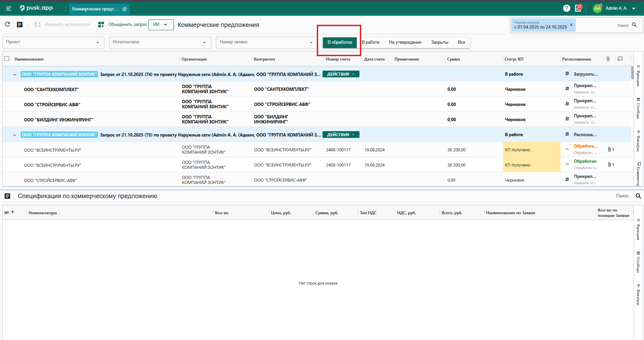The image size is (644, 340).
Task: Toggle the select-all checkbox in table header
Action: (x=7, y=59)
